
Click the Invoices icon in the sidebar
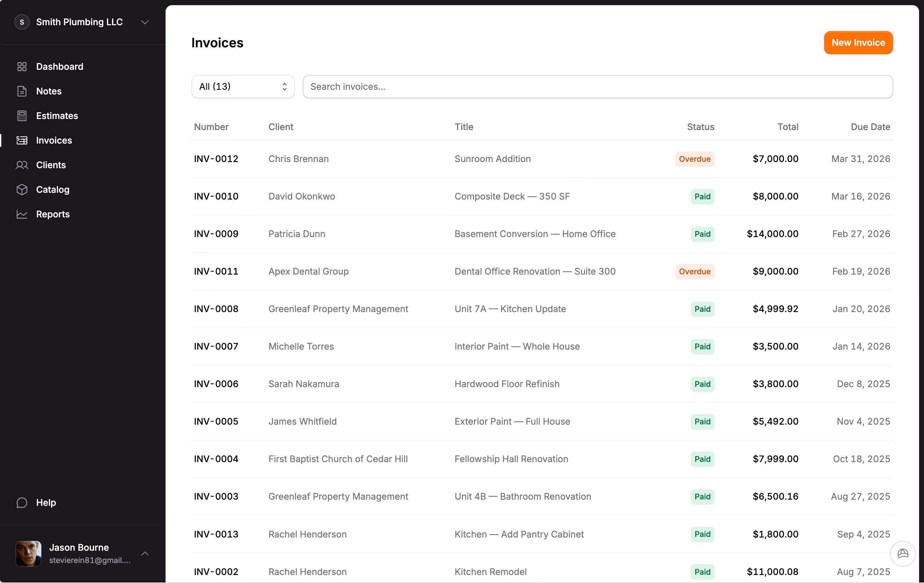22,140
